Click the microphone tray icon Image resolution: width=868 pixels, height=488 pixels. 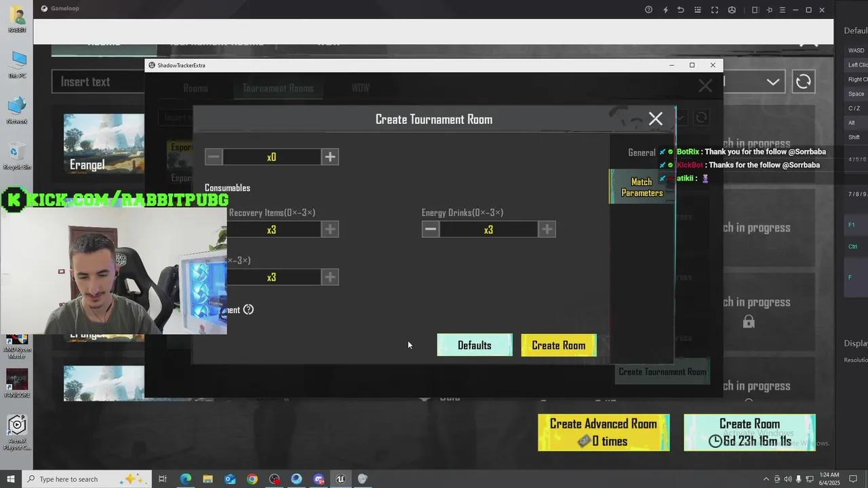pyautogui.click(x=798, y=479)
